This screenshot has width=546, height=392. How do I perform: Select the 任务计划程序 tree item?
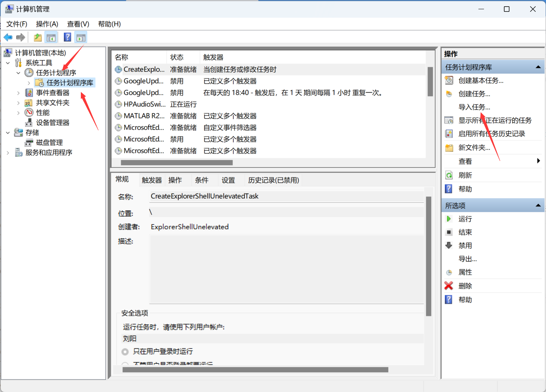[x=56, y=73]
